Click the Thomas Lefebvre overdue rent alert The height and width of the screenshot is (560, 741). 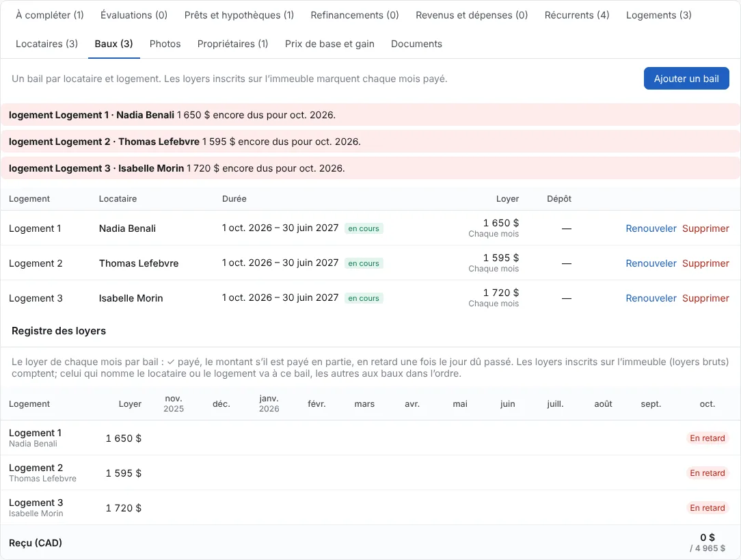[370, 142]
